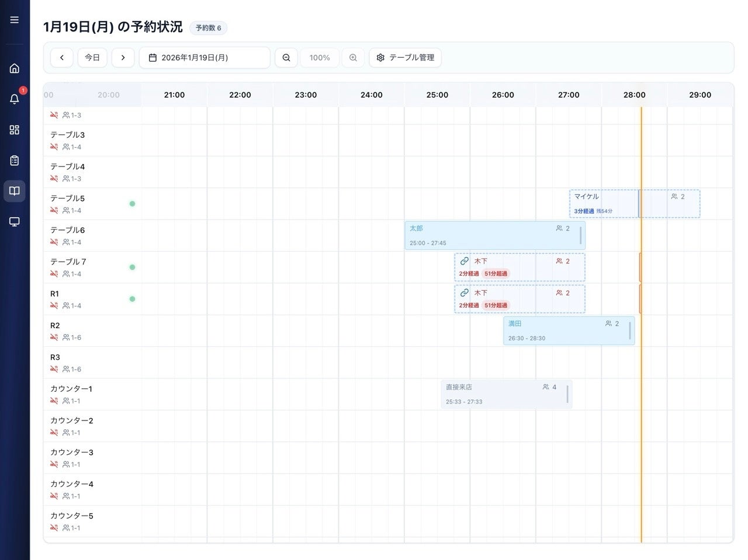Open the monitor display sidebar icon
Viewport: 748px width, 560px height.
pyautogui.click(x=15, y=222)
